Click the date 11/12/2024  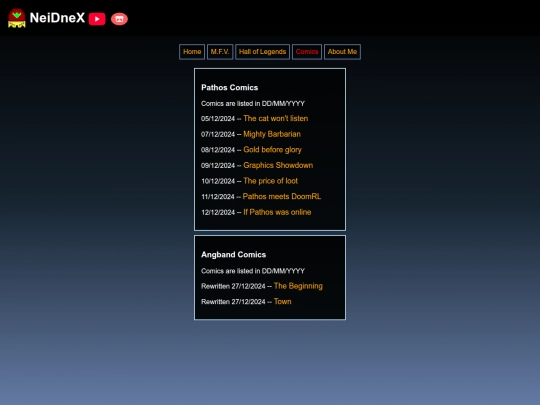tap(218, 197)
